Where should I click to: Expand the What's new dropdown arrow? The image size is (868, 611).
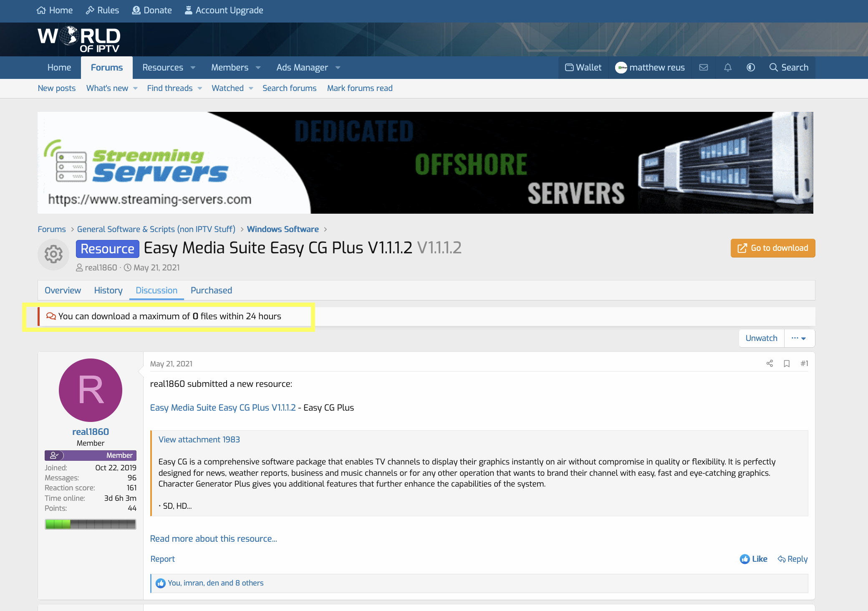coord(135,88)
